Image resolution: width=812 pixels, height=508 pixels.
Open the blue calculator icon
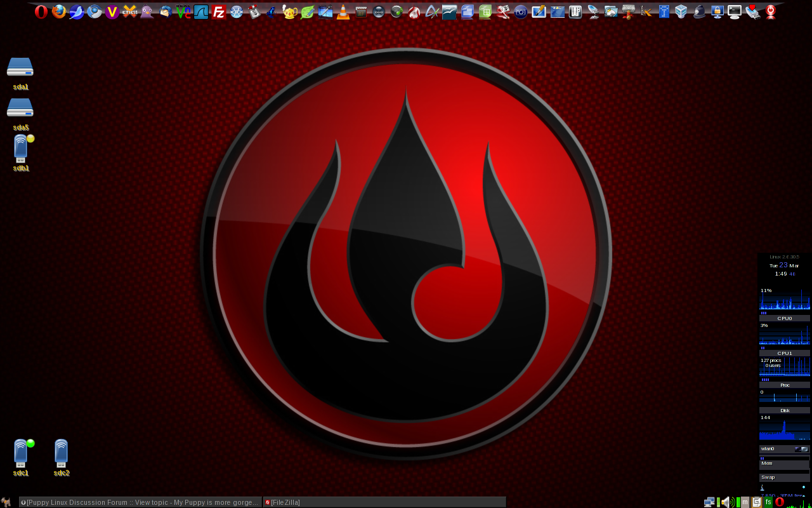(x=664, y=11)
